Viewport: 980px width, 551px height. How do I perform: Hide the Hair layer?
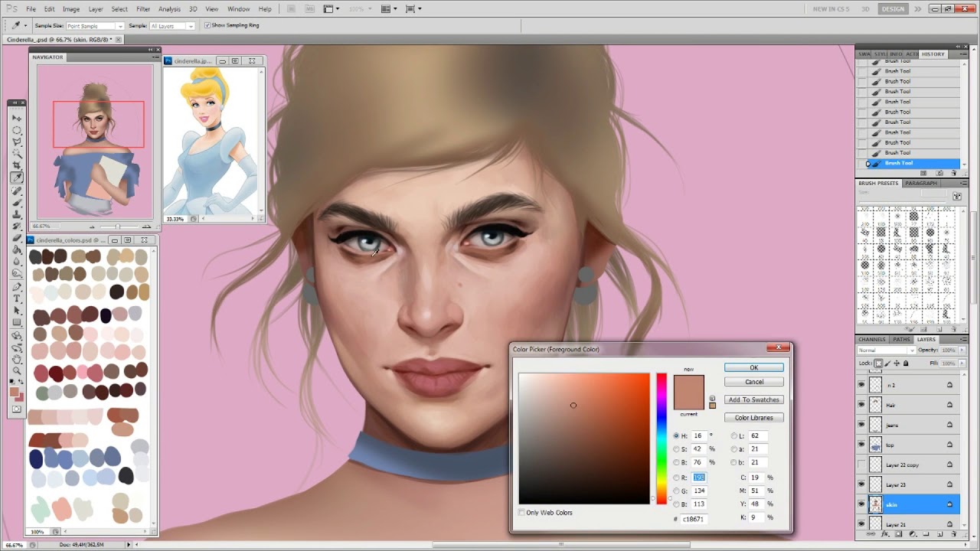coord(861,405)
